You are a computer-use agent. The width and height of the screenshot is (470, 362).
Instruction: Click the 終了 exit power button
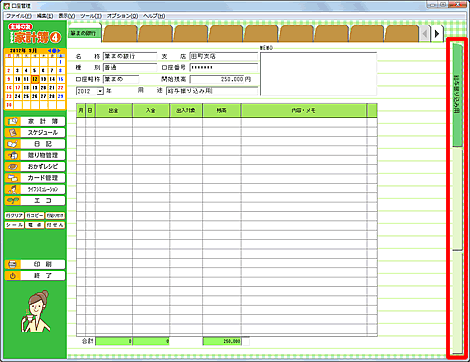35,276
